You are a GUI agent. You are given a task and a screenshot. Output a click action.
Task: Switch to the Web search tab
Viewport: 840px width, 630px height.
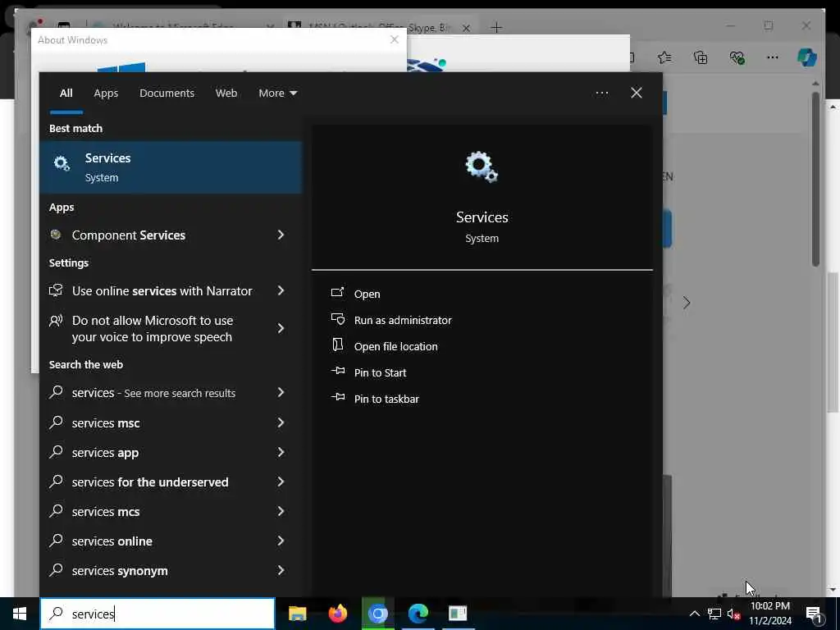pos(226,94)
